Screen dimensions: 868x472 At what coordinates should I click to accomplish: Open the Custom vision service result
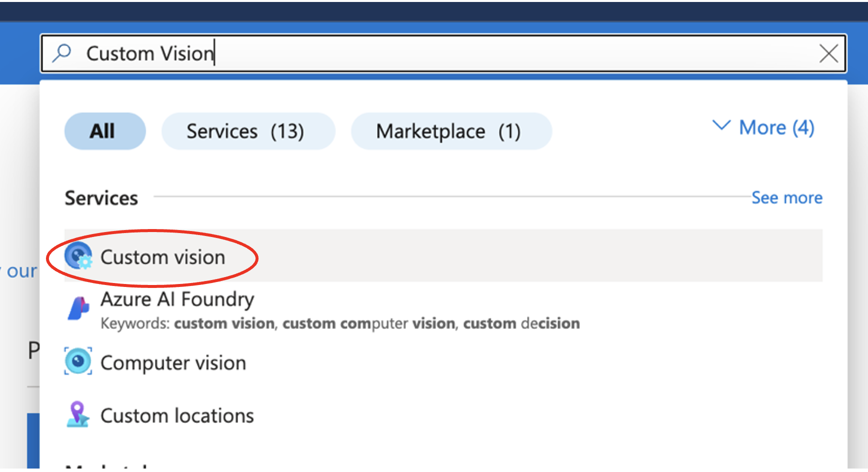coord(443,256)
